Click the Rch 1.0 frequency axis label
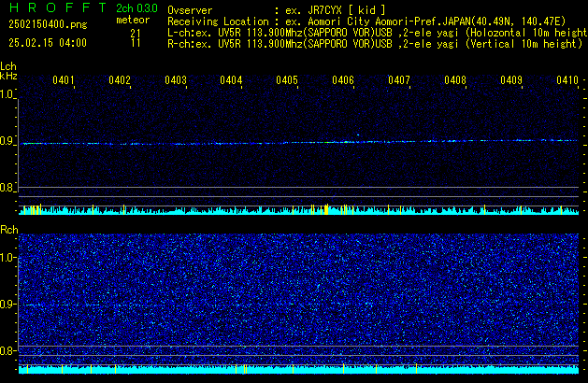The image size is (588, 383). click(7, 258)
